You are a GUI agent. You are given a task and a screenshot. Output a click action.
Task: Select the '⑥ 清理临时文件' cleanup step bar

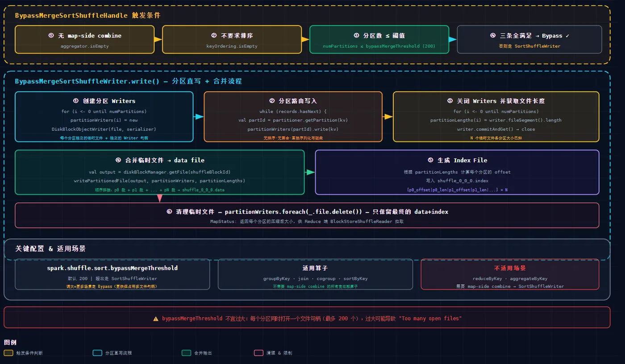pyautogui.click(x=307, y=215)
